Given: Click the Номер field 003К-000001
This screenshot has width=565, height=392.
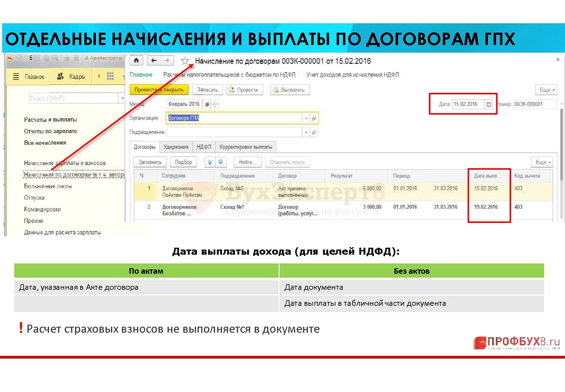Looking at the screenshot, I should (x=535, y=104).
